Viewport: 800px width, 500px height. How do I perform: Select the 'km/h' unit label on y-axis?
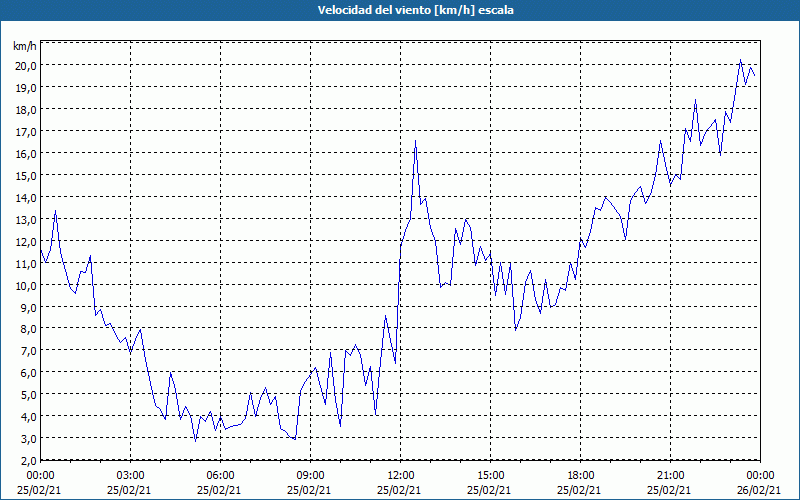pyautogui.click(x=24, y=46)
